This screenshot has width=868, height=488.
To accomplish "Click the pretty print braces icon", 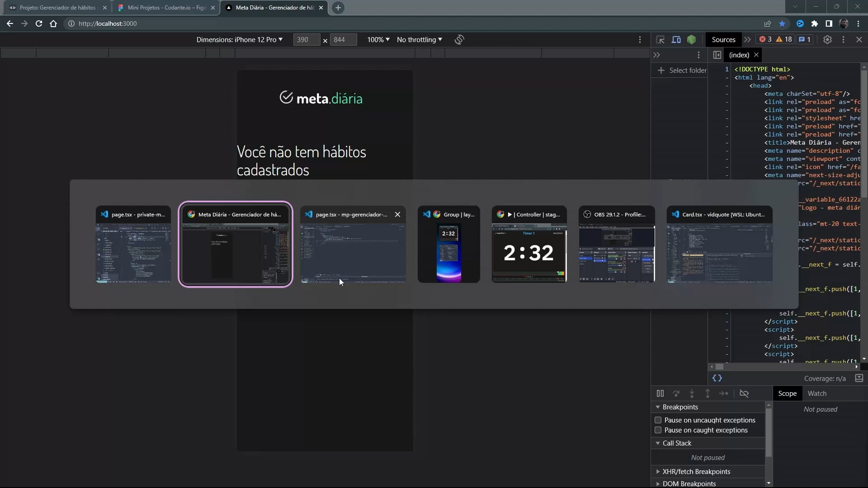I will 717,378.
